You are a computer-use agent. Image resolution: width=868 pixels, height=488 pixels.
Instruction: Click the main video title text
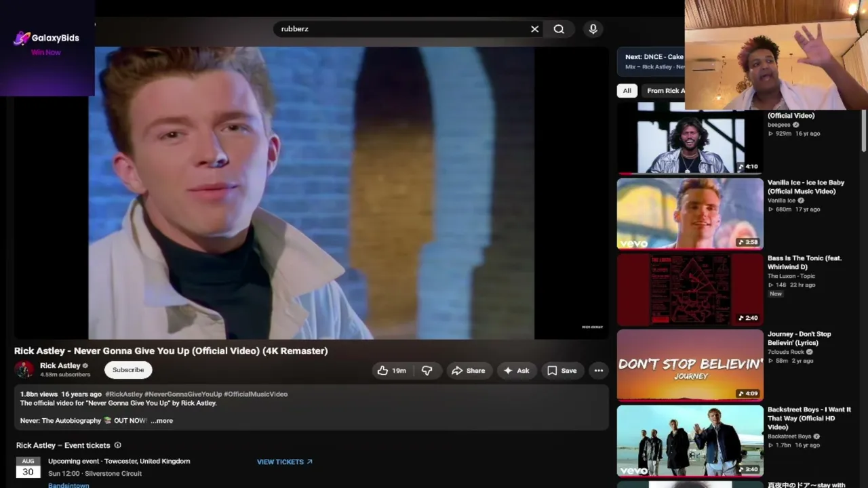click(x=171, y=350)
